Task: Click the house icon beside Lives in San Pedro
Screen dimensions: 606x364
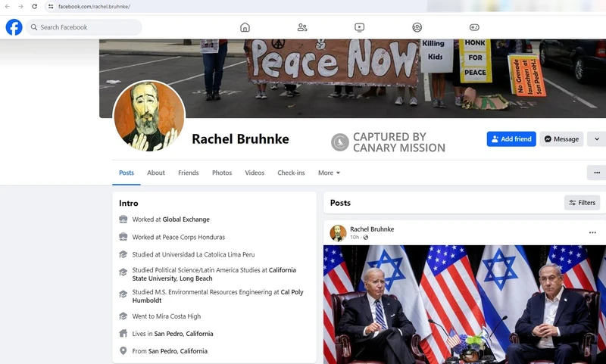Action: click(123, 333)
